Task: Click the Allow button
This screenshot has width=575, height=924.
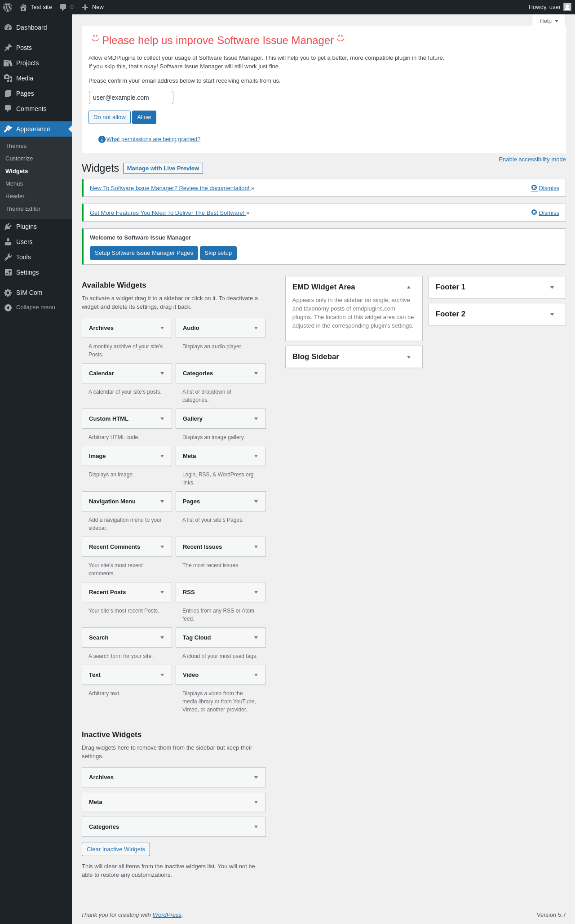Action: pos(144,117)
